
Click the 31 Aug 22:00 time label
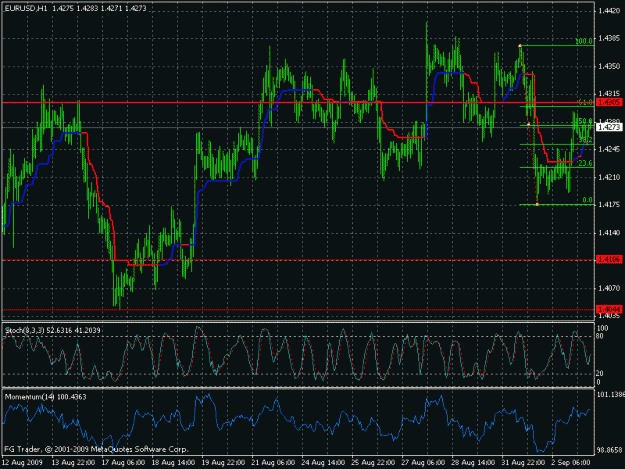(x=523, y=463)
